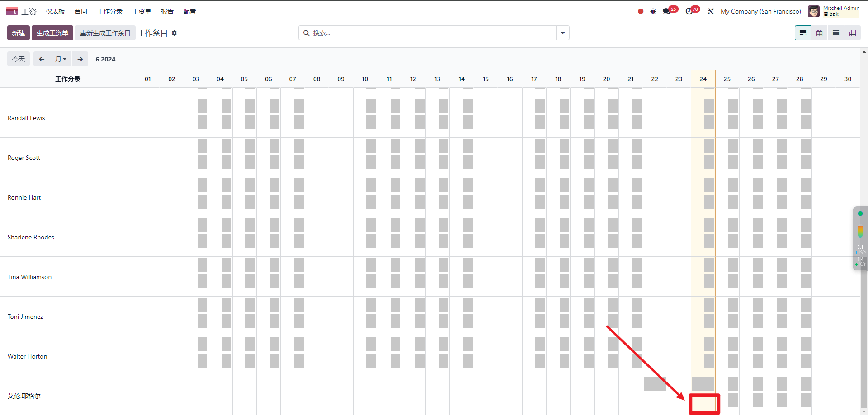Image resolution: width=868 pixels, height=415 pixels.
Task: Click the 重新生成工作条目 button
Action: pyautogui.click(x=105, y=33)
